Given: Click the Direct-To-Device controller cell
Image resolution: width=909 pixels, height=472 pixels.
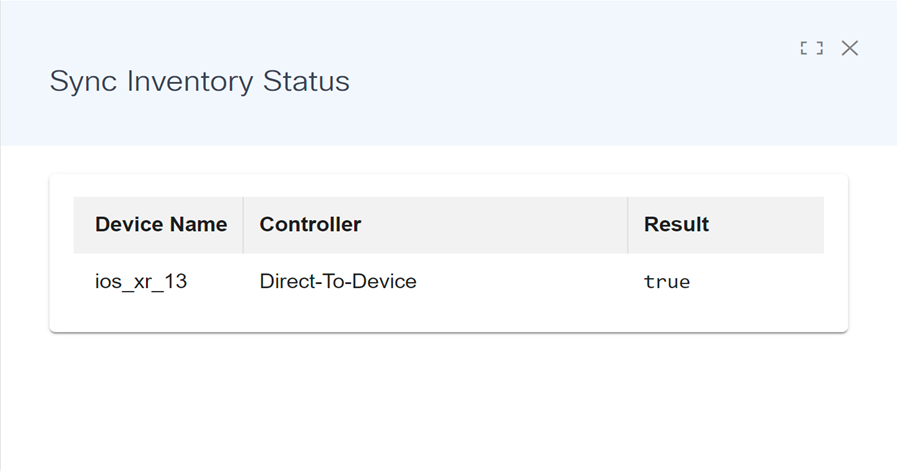Looking at the screenshot, I should pyautogui.click(x=338, y=282).
